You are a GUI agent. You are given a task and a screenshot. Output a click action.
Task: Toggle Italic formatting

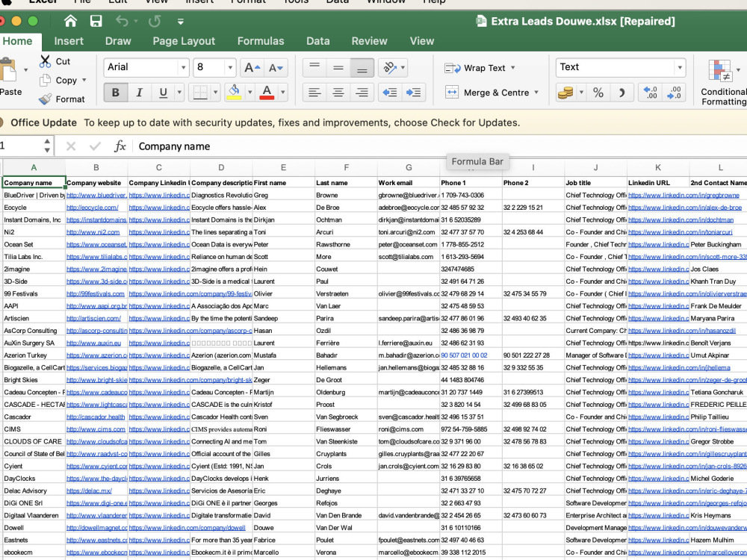(x=139, y=93)
